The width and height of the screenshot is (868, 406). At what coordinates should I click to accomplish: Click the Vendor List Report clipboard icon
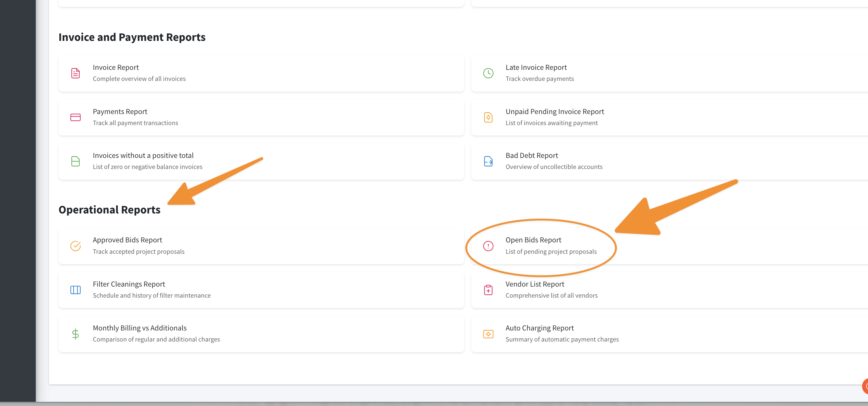click(488, 290)
